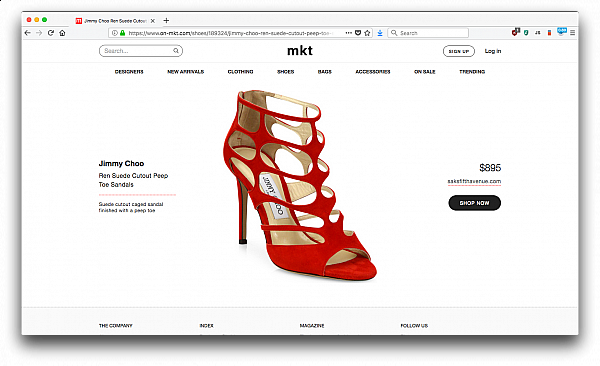600x366 pixels.
Task: Click the browser forward arrow
Action: tap(39, 33)
